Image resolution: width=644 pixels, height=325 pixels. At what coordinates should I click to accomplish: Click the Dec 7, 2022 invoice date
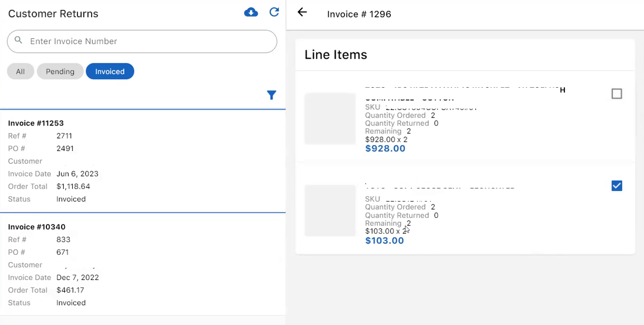pos(77,278)
